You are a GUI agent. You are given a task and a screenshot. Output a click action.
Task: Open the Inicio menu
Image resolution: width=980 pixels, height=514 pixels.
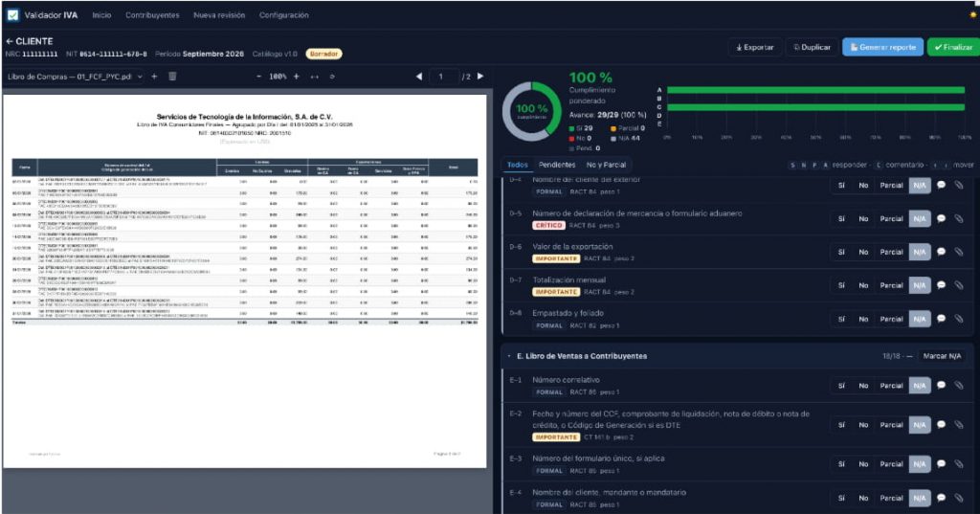click(x=101, y=15)
